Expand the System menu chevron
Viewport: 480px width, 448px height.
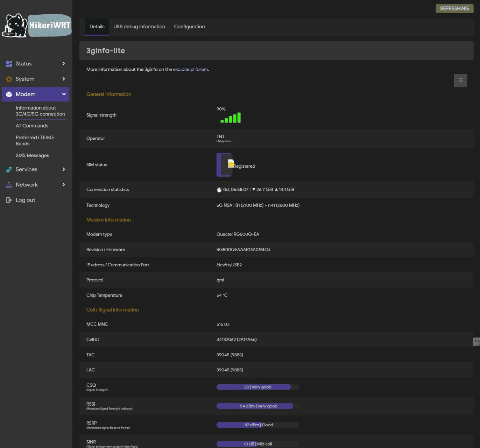pyautogui.click(x=64, y=79)
